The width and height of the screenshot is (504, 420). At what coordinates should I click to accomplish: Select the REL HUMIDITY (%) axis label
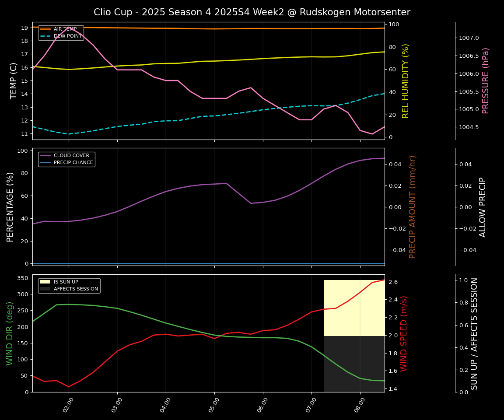pyautogui.click(x=406, y=80)
